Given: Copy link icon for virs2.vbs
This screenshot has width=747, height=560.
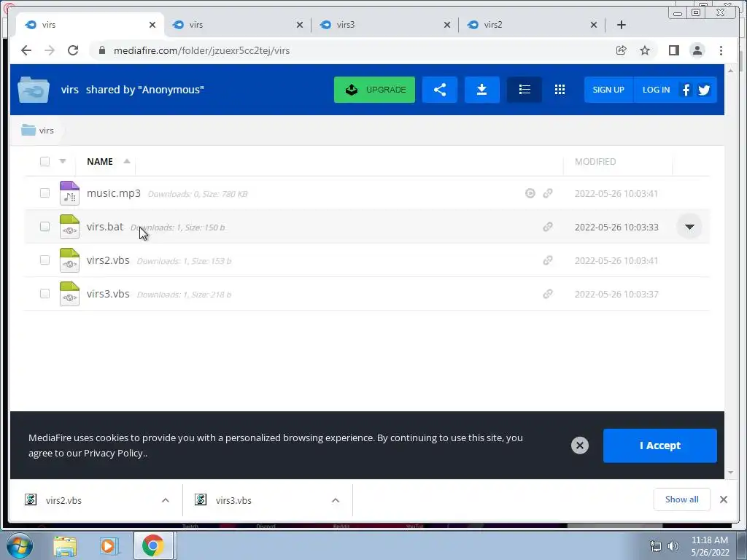Looking at the screenshot, I should [x=548, y=260].
